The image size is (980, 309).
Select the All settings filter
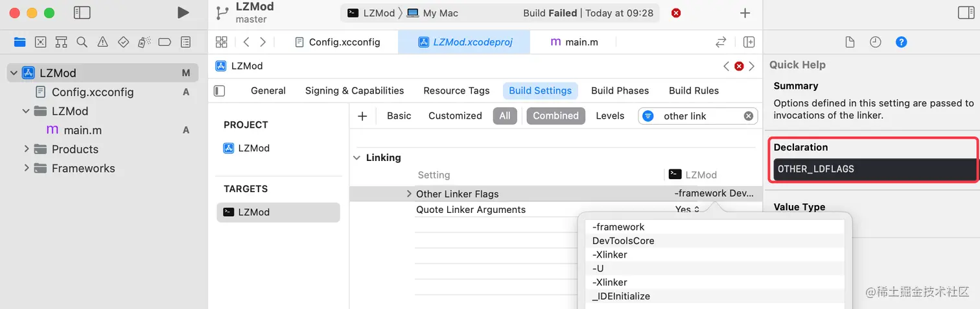505,116
